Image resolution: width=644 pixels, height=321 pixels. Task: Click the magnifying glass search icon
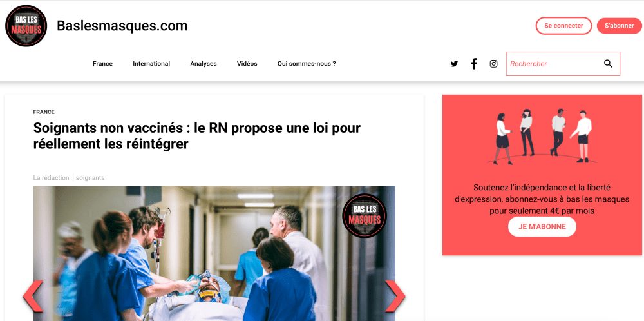click(x=608, y=64)
